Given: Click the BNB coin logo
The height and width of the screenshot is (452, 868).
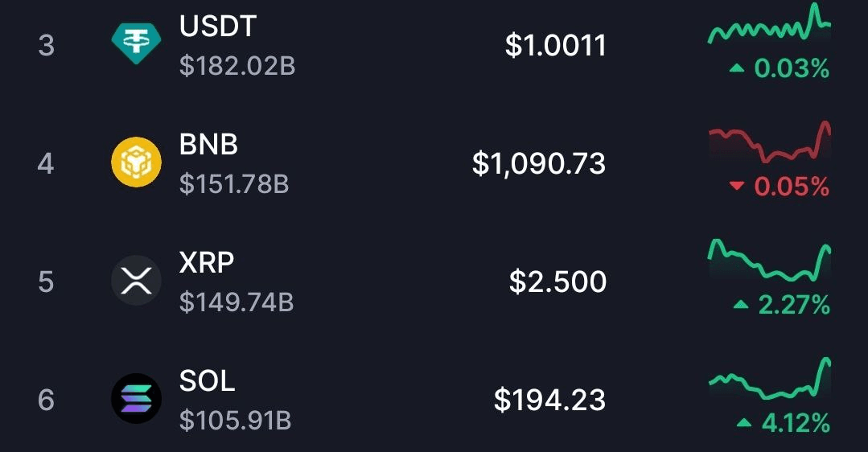Looking at the screenshot, I should (x=136, y=163).
